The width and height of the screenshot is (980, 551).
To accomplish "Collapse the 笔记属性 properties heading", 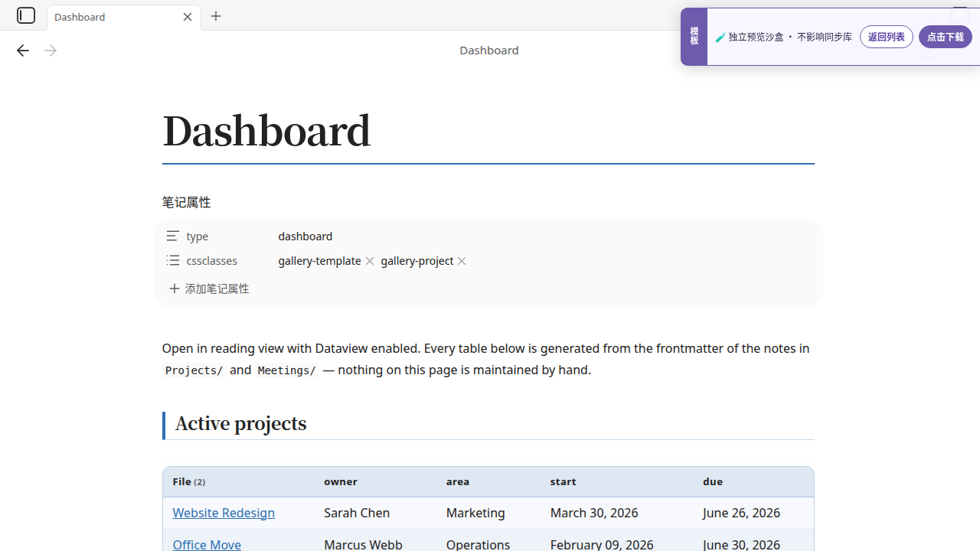I will [186, 202].
